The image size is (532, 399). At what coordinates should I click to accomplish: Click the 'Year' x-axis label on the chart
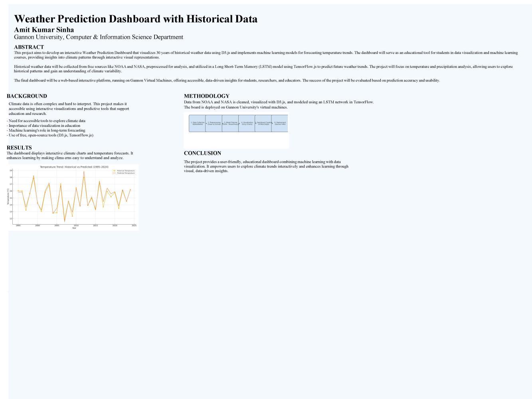tap(74, 228)
